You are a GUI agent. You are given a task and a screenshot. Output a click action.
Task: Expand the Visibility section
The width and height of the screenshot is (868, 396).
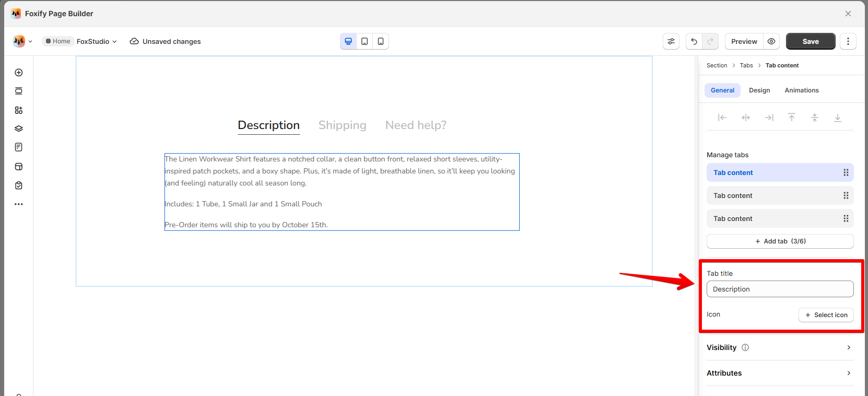(x=780, y=347)
